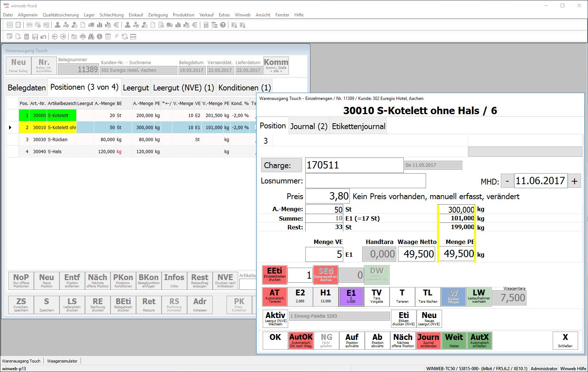Open the Nr. document number selector
The image size is (588, 372).
(x=44, y=66)
